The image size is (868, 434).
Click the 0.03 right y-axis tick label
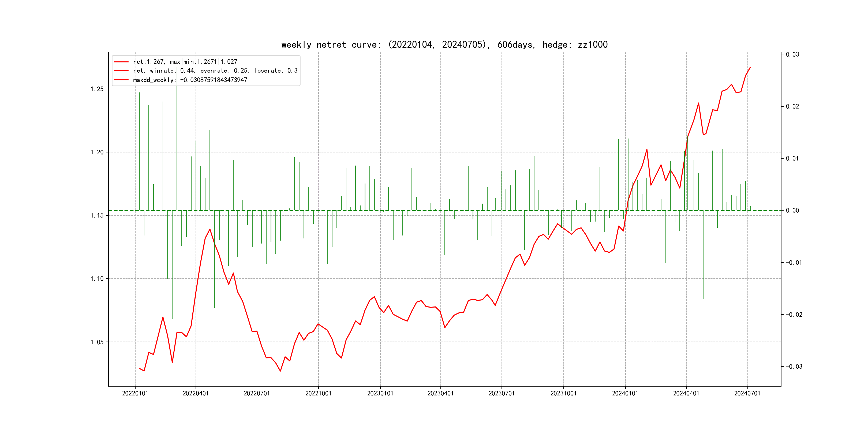(792, 55)
